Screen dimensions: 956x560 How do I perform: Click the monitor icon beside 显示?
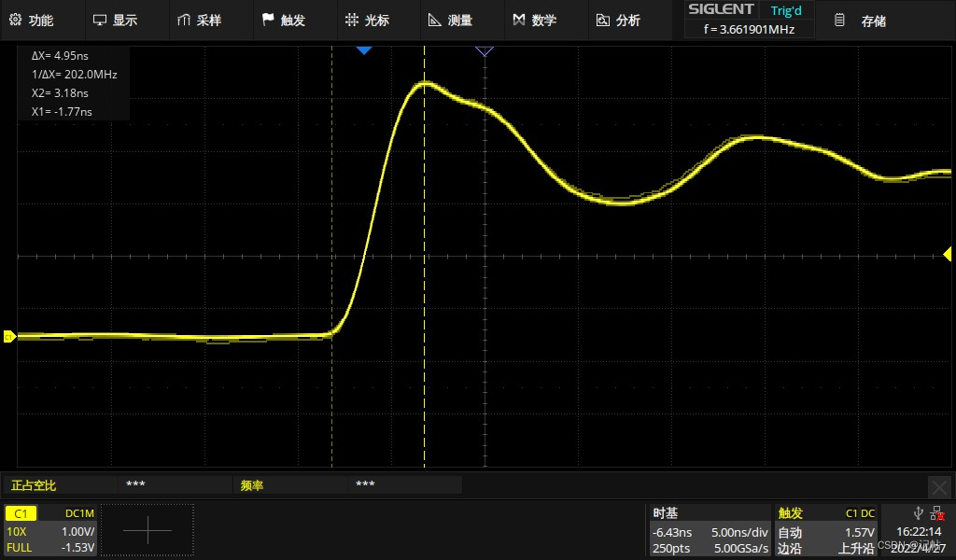99,21
